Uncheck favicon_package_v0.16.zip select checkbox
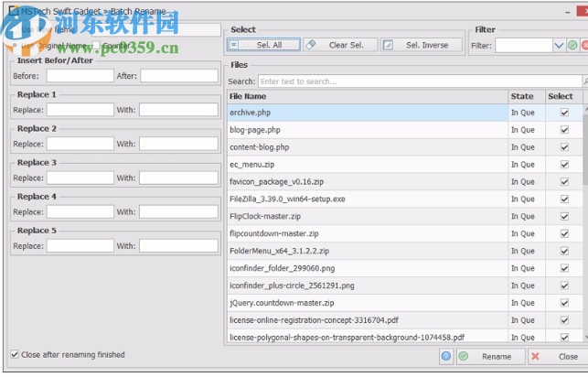 [x=564, y=181]
